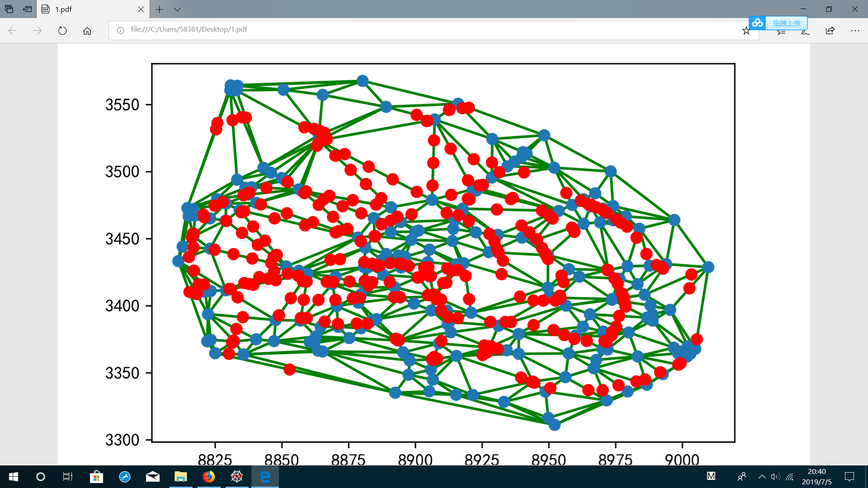Image resolution: width=868 pixels, height=488 pixels.
Task: Click the browser Refresh button
Action: pyautogui.click(x=62, y=31)
